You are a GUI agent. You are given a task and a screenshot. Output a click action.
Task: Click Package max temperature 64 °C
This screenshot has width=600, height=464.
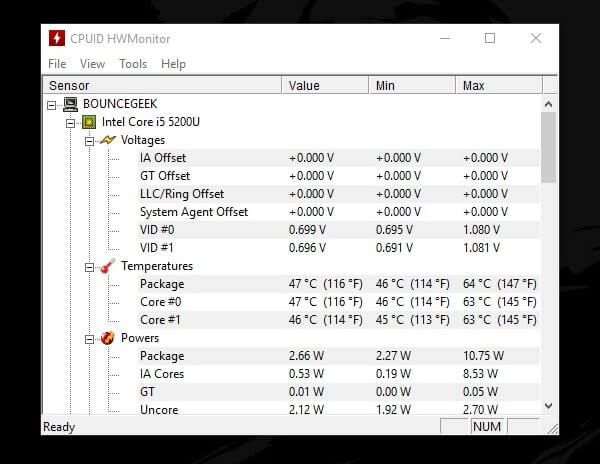point(500,284)
